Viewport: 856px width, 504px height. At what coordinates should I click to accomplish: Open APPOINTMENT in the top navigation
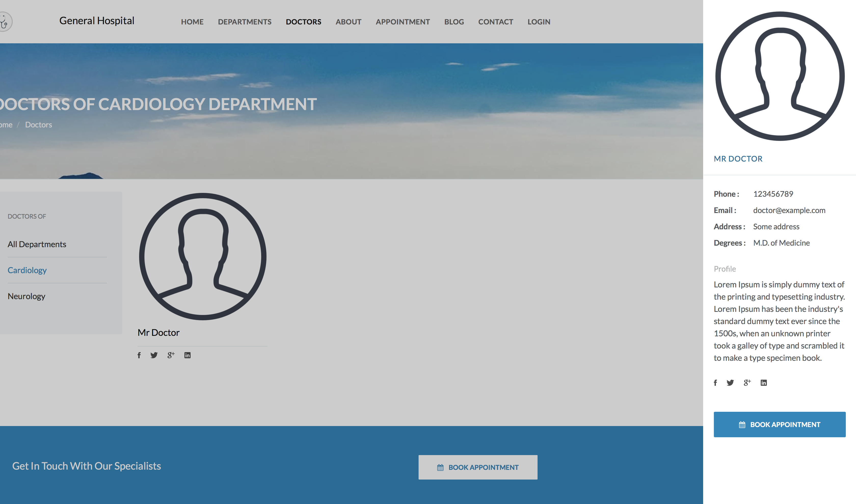tap(403, 22)
